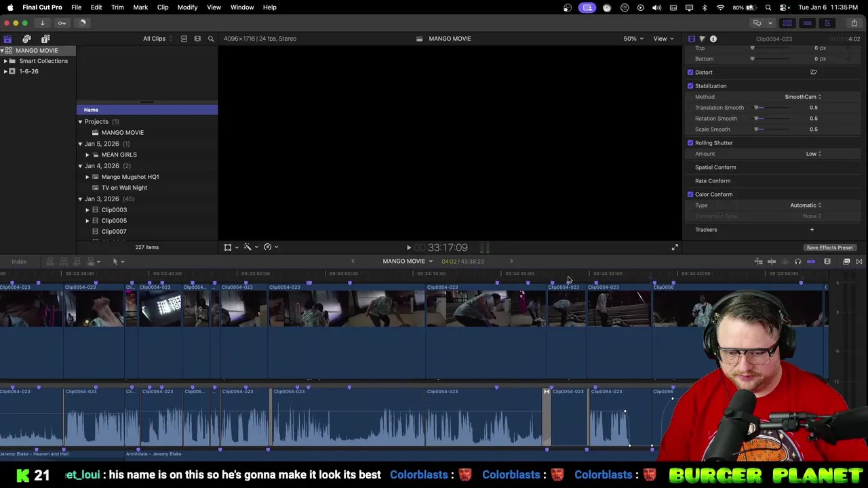The image size is (868, 488).
Task: Open the Keyword Editor key icon
Action: coord(62,23)
